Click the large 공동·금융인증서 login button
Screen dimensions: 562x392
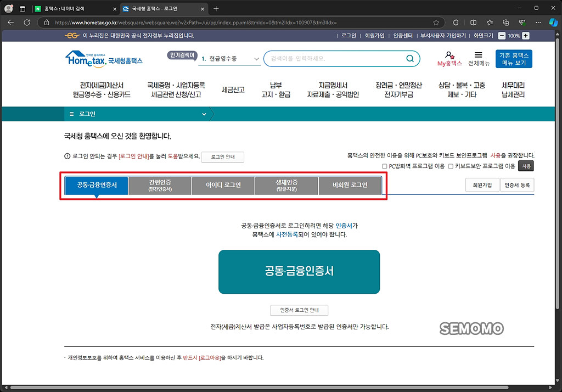tap(299, 272)
